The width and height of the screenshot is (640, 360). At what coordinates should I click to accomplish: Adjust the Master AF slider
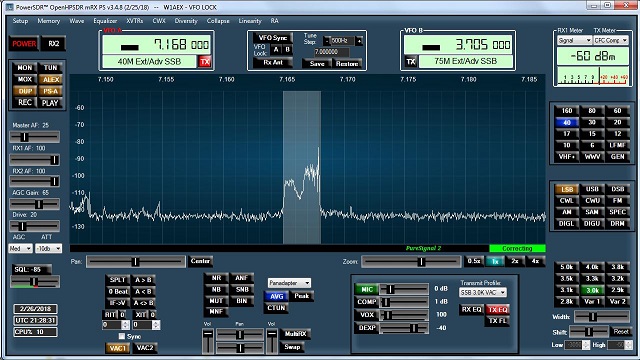coord(35,137)
